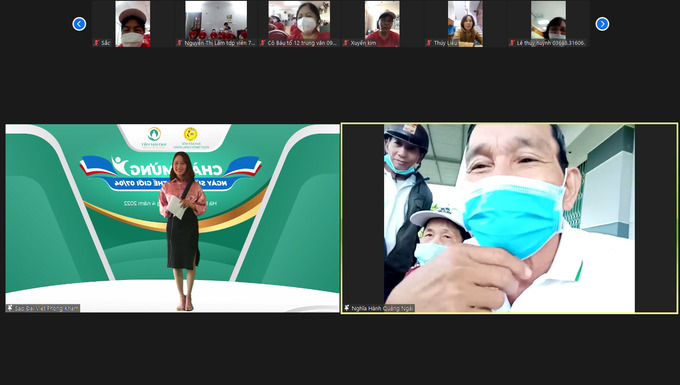Screen dimensions: 680x385
Task: Select Xuyến kim video thumbnail
Action: (382, 24)
